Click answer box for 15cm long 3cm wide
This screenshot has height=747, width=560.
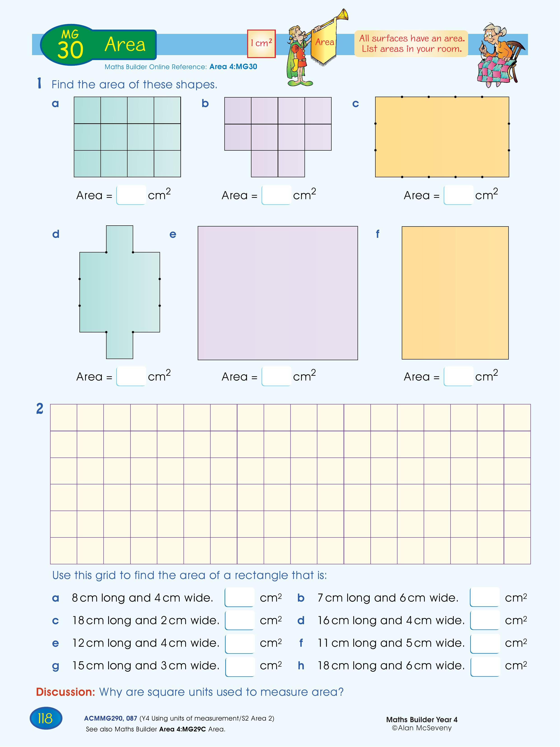tap(240, 667)
